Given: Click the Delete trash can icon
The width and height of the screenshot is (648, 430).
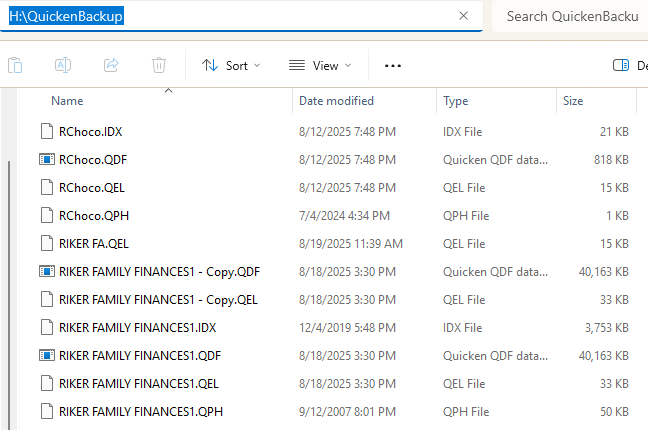Looking at the screenshot, I should (x=159, y=65).
